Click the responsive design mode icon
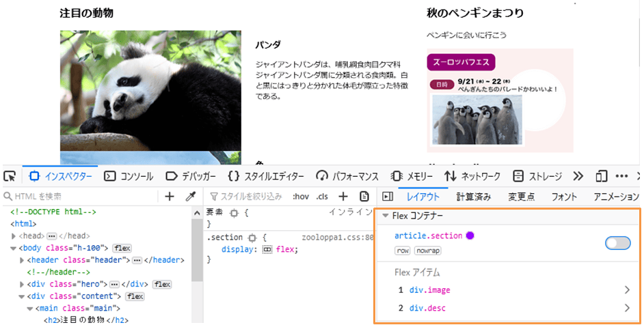This screenshot has width=644, height=325. click(602, 176)
